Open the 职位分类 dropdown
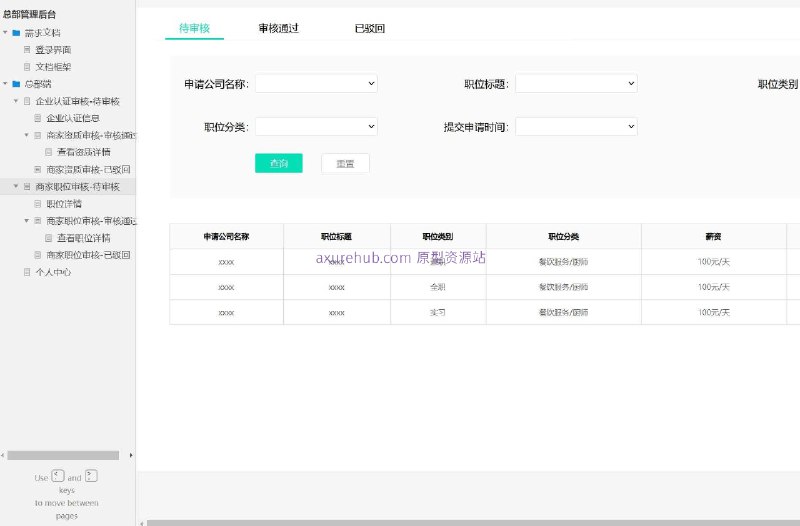This screenshot has width=800, height=526. coord(316,127)
